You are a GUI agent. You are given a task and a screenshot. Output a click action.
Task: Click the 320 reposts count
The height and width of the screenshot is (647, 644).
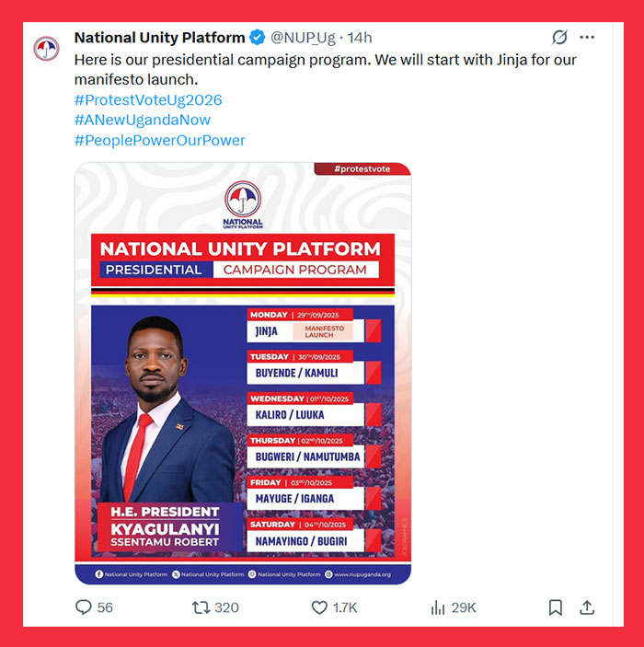click(226, 607)
